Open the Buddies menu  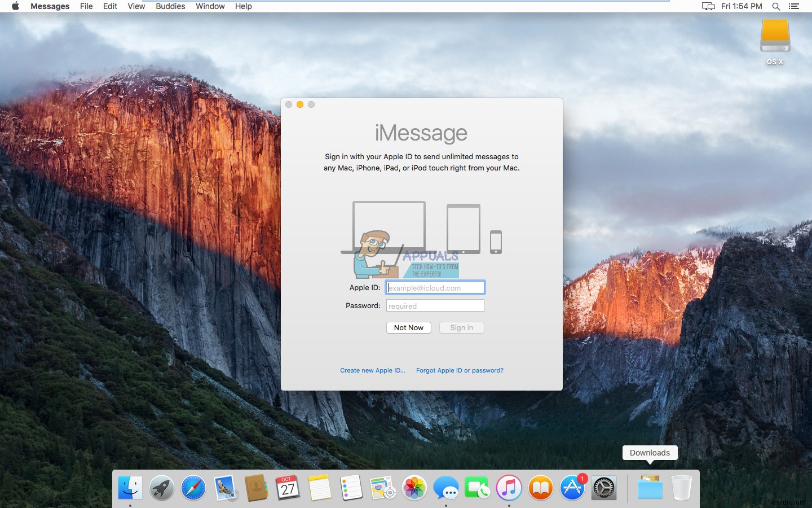click(170, 6)
